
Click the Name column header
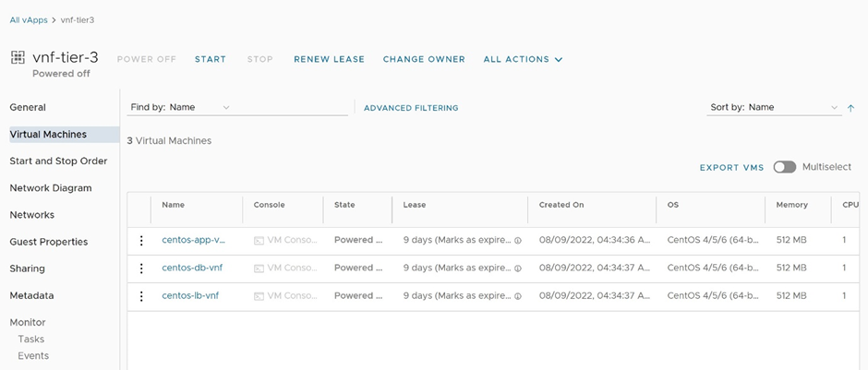(174, 205)
